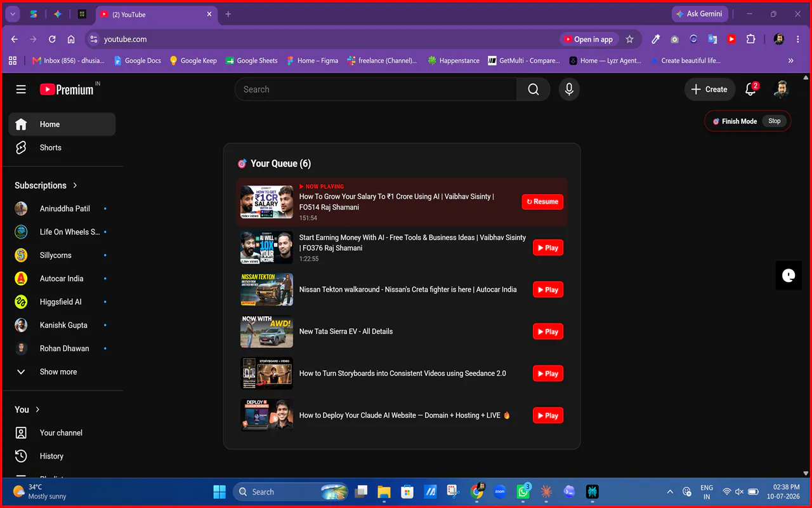Bookmark this page with the star icon
Viewport: 812px width, 508px height.
tap(629, 39)
